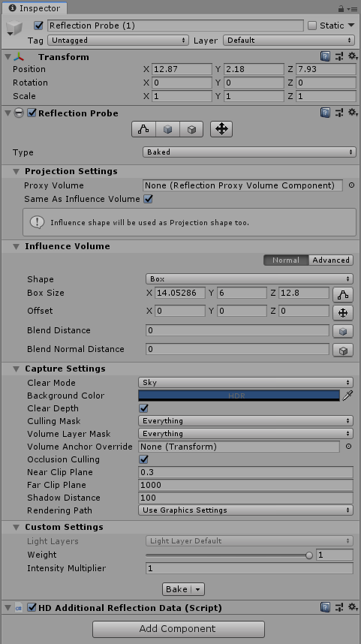361x644 pixels.
Task: Open Reflection Probe help reference
Action: [x=325, y=113]
